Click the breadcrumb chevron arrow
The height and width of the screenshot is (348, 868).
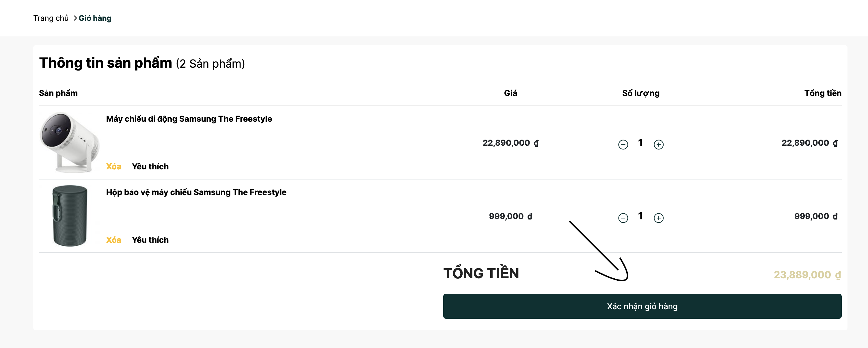[x=75, y=18]
